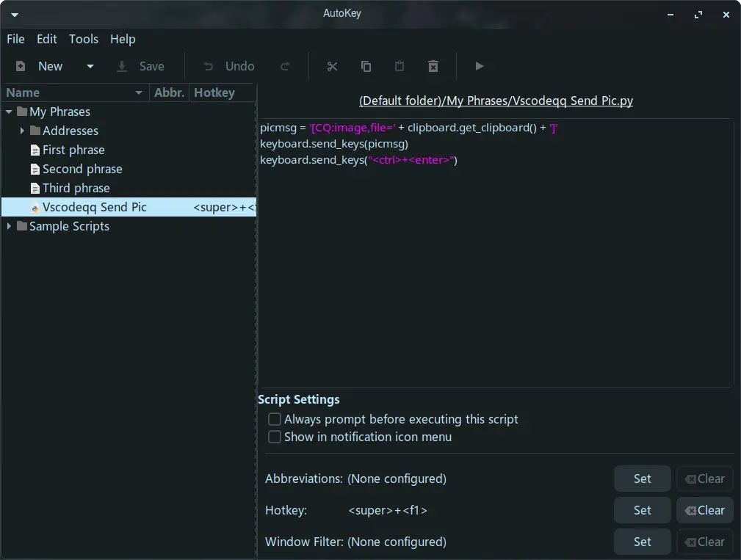
Task: Click the Save toolbar icon
Action: coord(122,66)
